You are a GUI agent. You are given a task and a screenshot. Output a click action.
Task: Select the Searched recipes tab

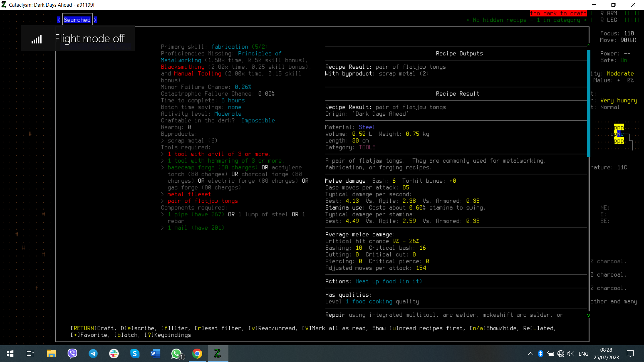click(x=77, y=20)
